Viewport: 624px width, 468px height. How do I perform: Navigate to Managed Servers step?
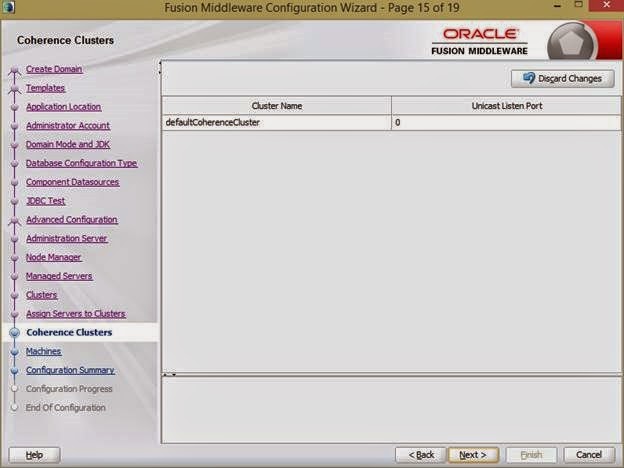59,276
